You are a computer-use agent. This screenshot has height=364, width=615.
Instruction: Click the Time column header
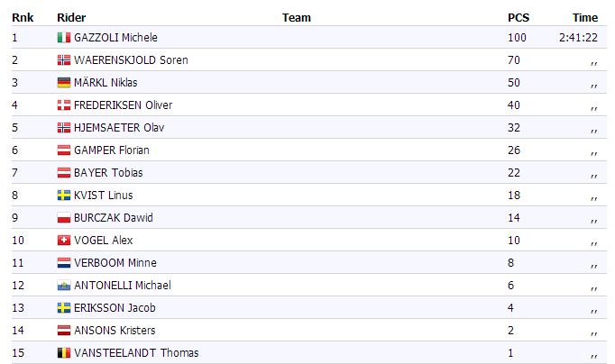point(585,17)
